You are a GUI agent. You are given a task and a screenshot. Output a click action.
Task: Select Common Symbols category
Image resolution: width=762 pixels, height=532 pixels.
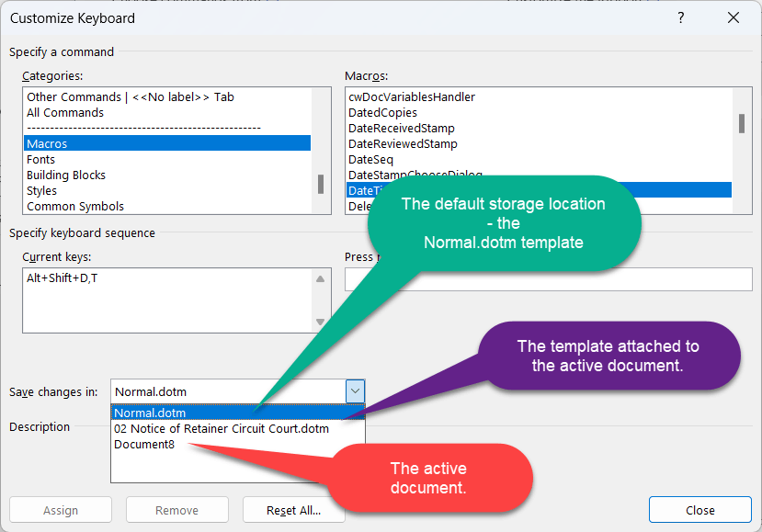pyautogui.click(x=75, y=206)
